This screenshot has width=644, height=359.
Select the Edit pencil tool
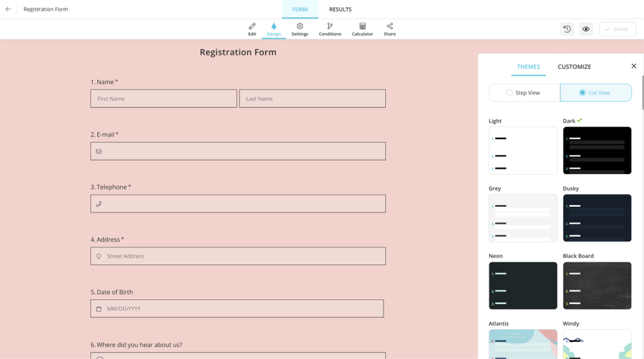252,29
